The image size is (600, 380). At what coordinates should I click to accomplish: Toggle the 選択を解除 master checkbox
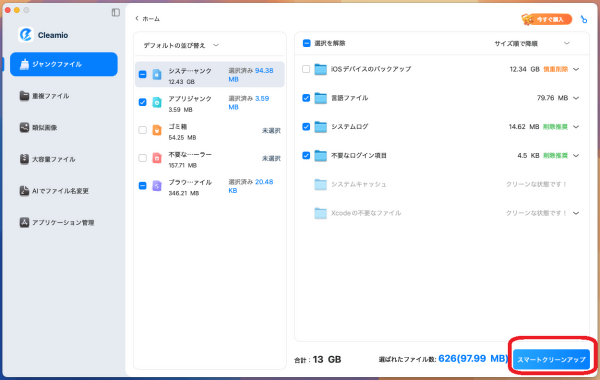(x=307, y=43)
